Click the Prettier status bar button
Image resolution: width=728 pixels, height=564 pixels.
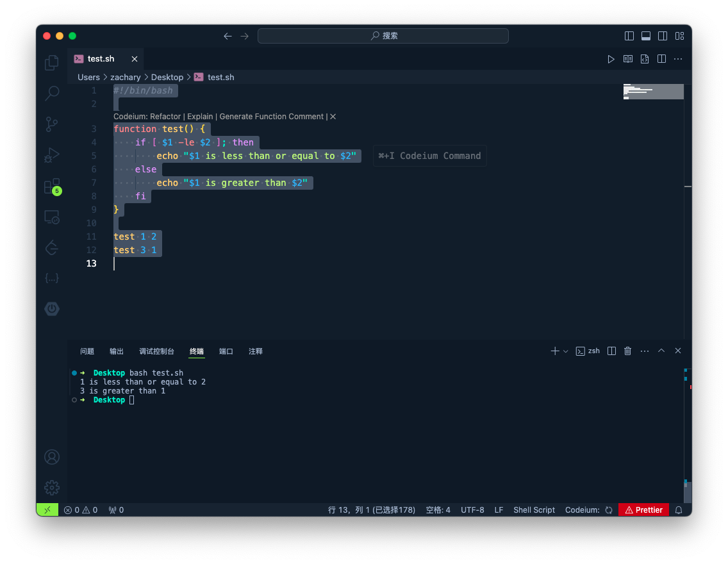tap(643, 510)
